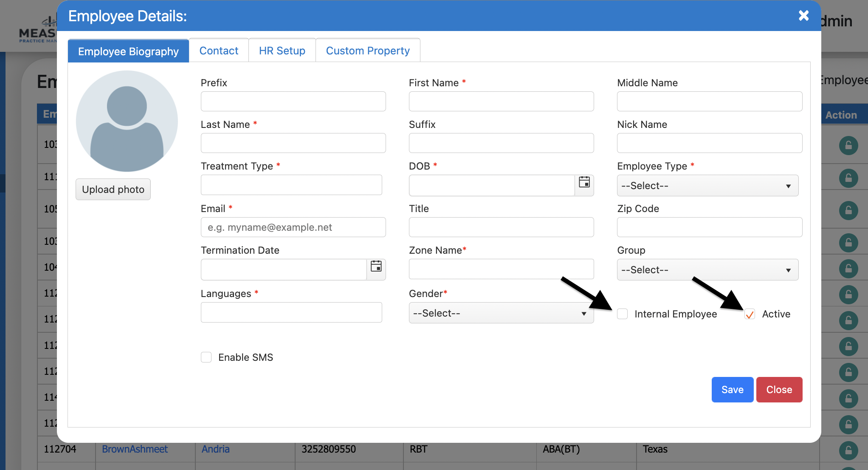Check the Internal Employee checkbox
This screenshot has height=470, width=868.
click(x=623, y=314)
